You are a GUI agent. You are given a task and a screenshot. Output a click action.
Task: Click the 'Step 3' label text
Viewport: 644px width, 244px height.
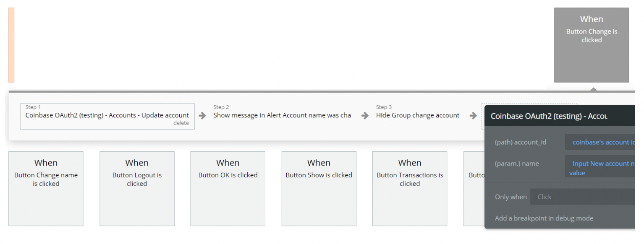[x=384, y=107]
